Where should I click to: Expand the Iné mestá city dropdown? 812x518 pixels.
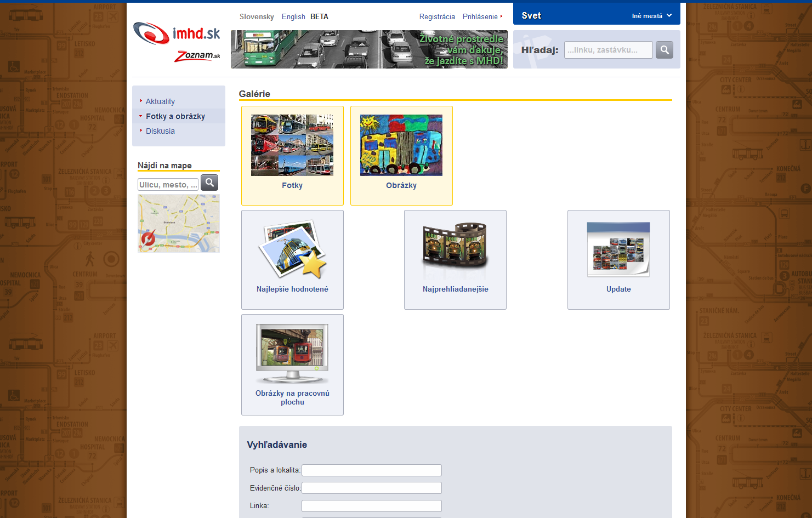pos(651,16)
